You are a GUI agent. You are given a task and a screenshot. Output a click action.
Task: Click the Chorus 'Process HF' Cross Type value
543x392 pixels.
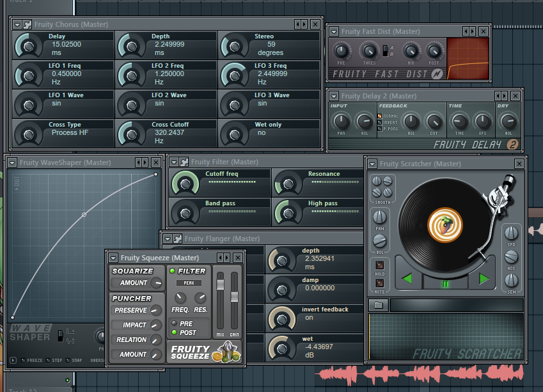[x=70, y=132]
